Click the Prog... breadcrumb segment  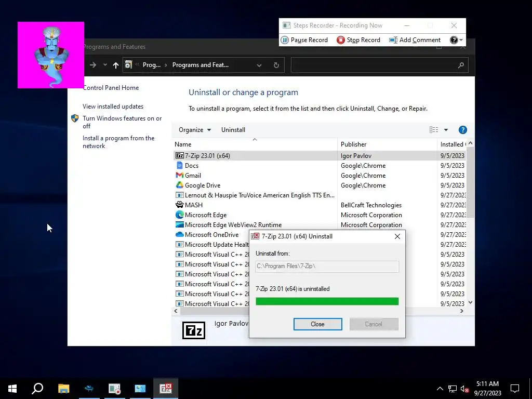[x=151, y=65]
